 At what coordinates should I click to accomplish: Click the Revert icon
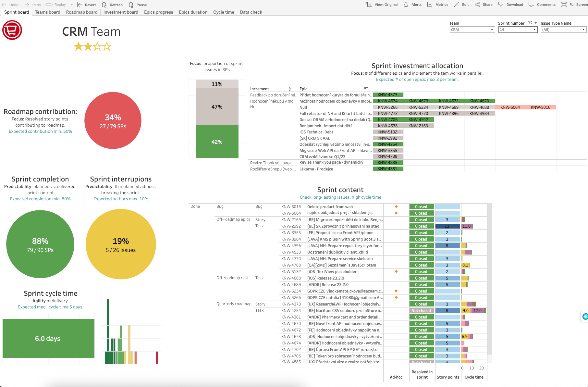[x=80, y=5]
